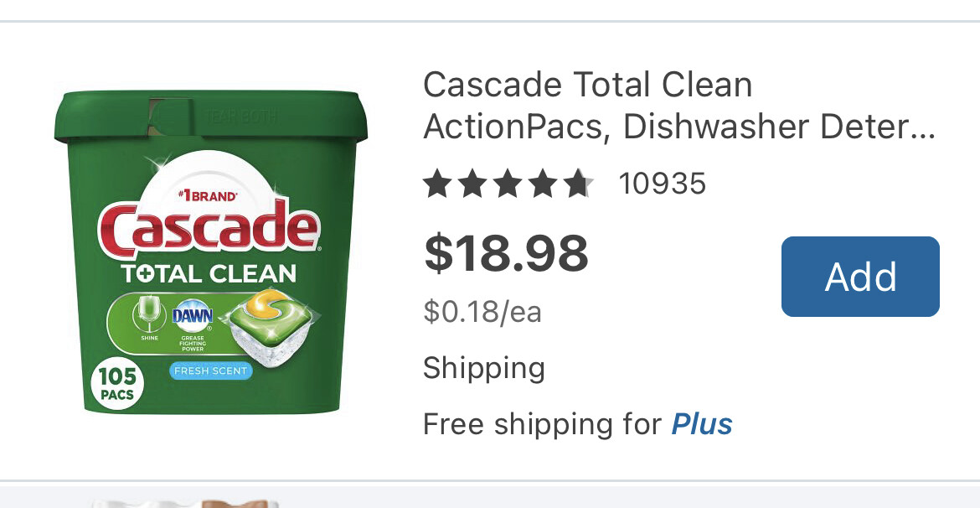The width and height of the screenshot is (980, 508).
Task: Tap the Fresh Scent label on package
Action: pos(210,371)
